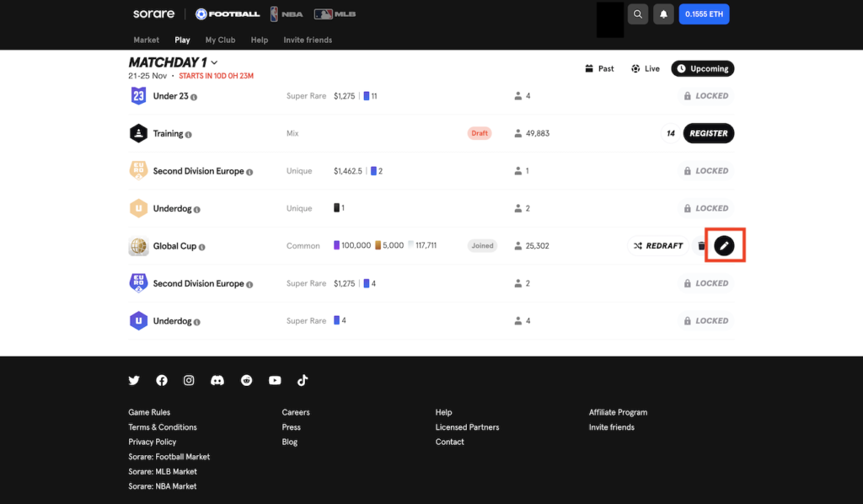
Task: Open the 0.1555 ETH wallet balance
Action: [704, 14]
